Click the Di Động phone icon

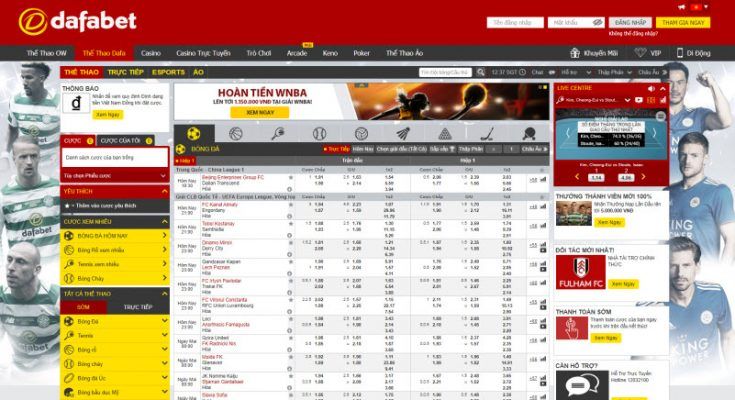[x=680, y=53]
